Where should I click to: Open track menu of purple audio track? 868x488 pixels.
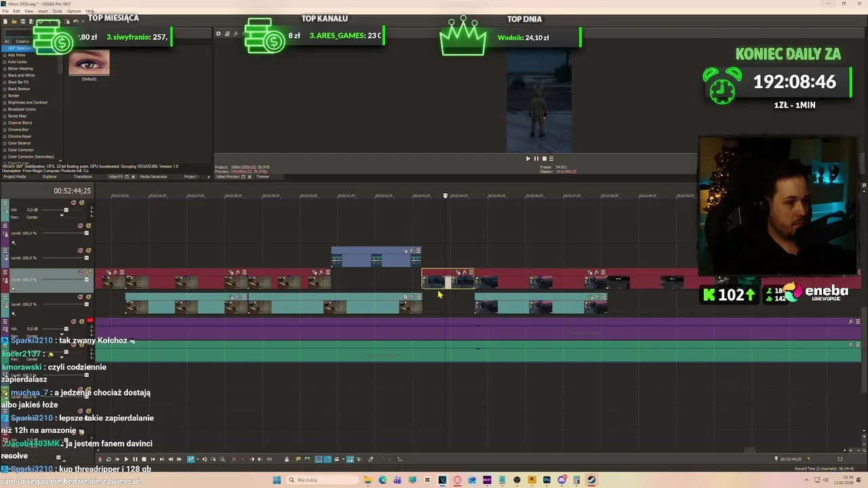tap(5, 321)
